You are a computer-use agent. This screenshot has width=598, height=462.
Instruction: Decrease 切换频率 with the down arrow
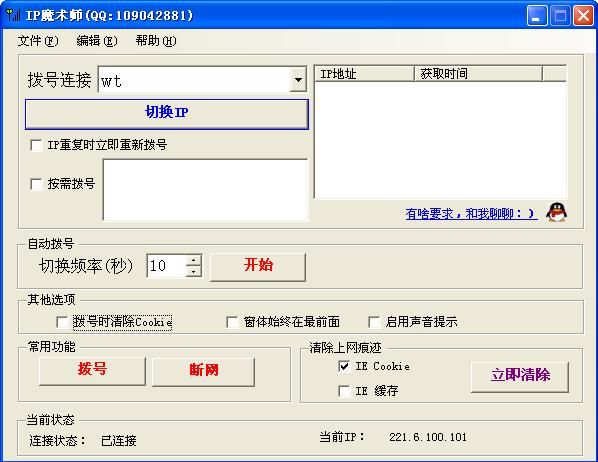tap(194, 272)
